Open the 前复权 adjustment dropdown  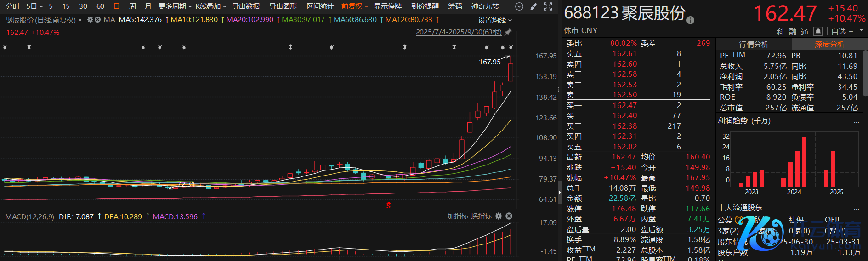pos(354,6)
